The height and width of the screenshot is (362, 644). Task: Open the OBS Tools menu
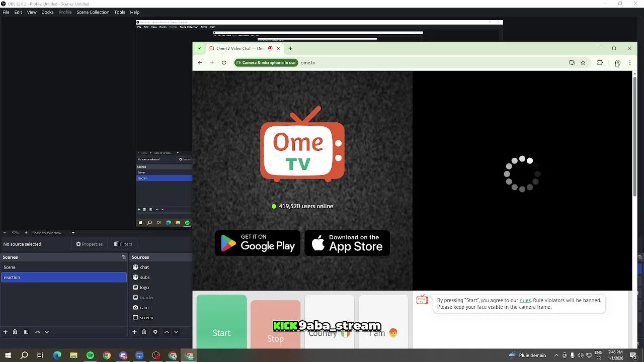coord(119,12)
